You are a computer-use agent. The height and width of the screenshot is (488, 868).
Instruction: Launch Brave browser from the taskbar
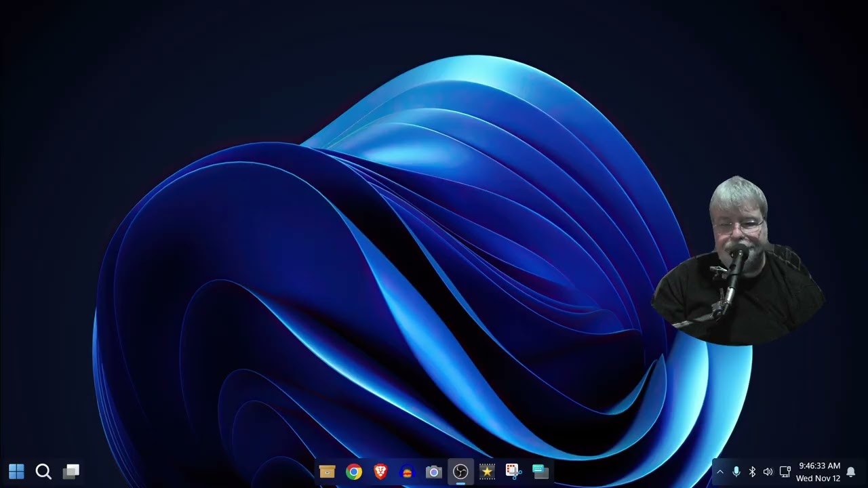click(x=380, y=472)
